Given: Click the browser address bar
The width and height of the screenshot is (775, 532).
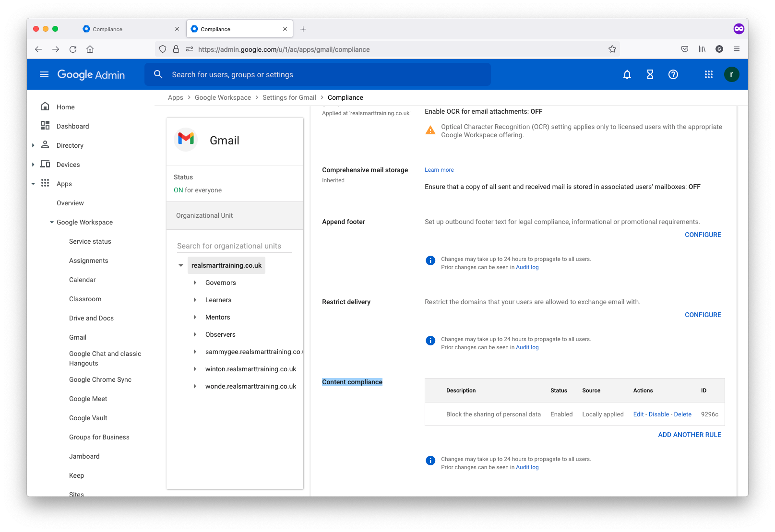Looking at the screenshot, I should click(388, 49).
